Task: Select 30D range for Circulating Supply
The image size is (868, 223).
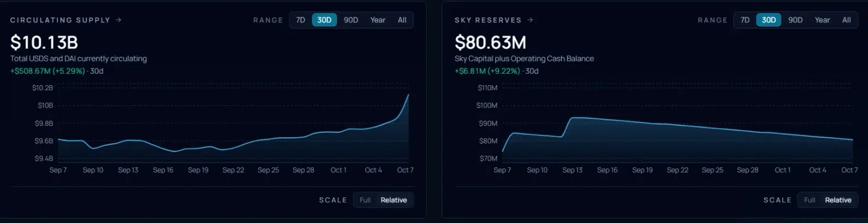Action: 324,20
